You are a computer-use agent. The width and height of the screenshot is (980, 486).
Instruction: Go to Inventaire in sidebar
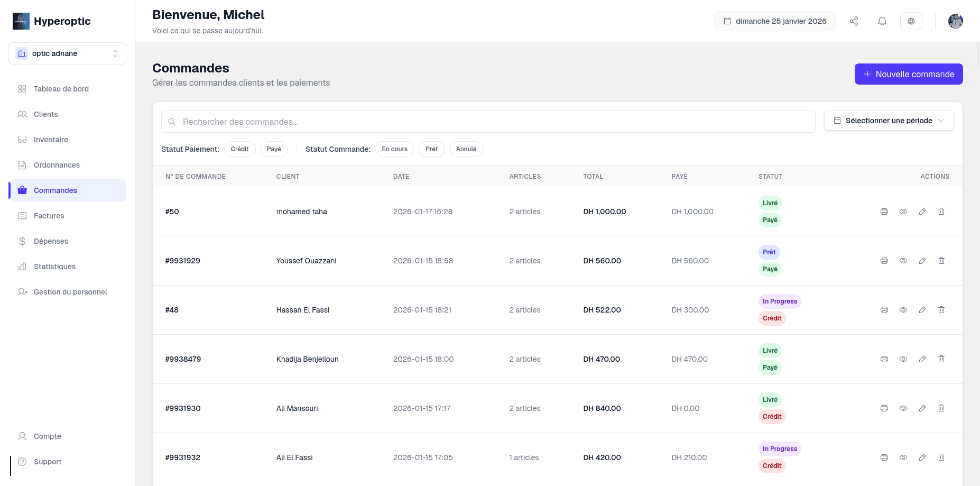coord(51,140)
